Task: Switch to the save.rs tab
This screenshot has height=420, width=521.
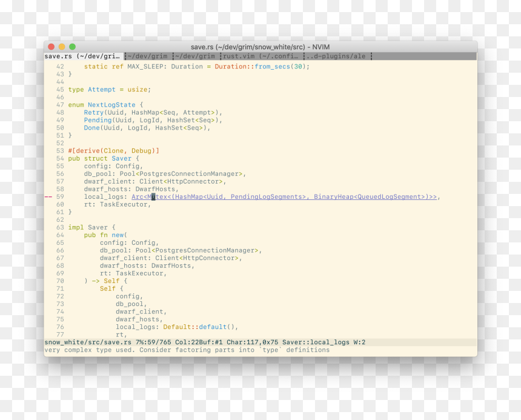Action: pyautogui.click(x=82, y=56)
